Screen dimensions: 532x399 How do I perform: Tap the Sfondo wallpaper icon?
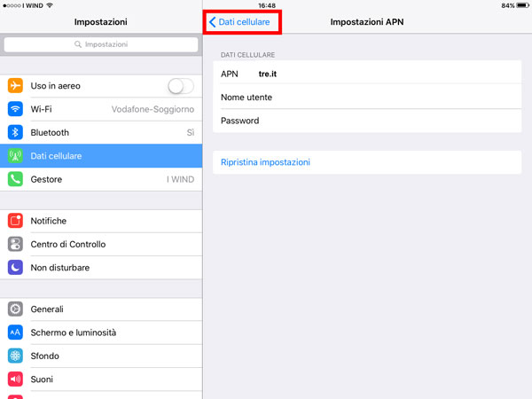(15, 356)
